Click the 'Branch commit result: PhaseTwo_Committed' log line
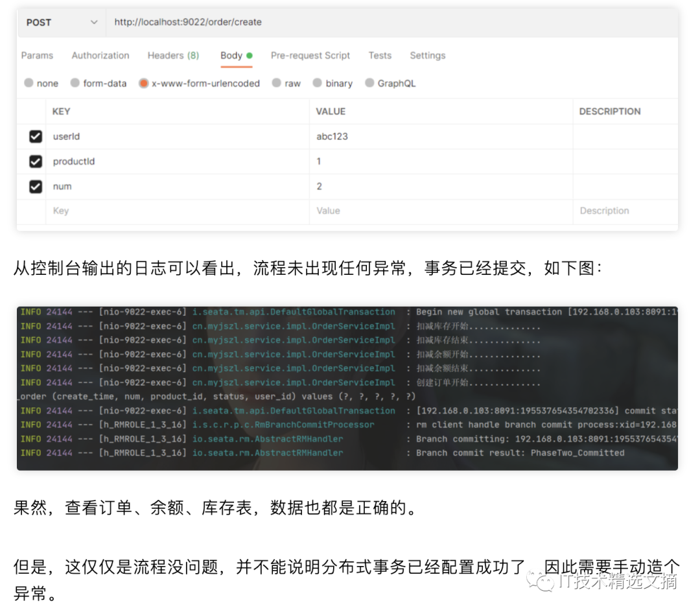 [x=322, y=453]
